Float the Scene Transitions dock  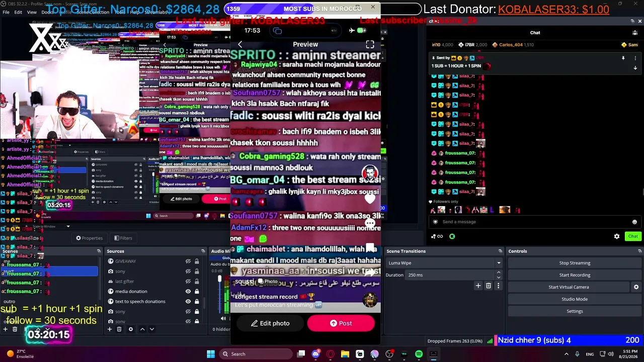coord(500,251)
